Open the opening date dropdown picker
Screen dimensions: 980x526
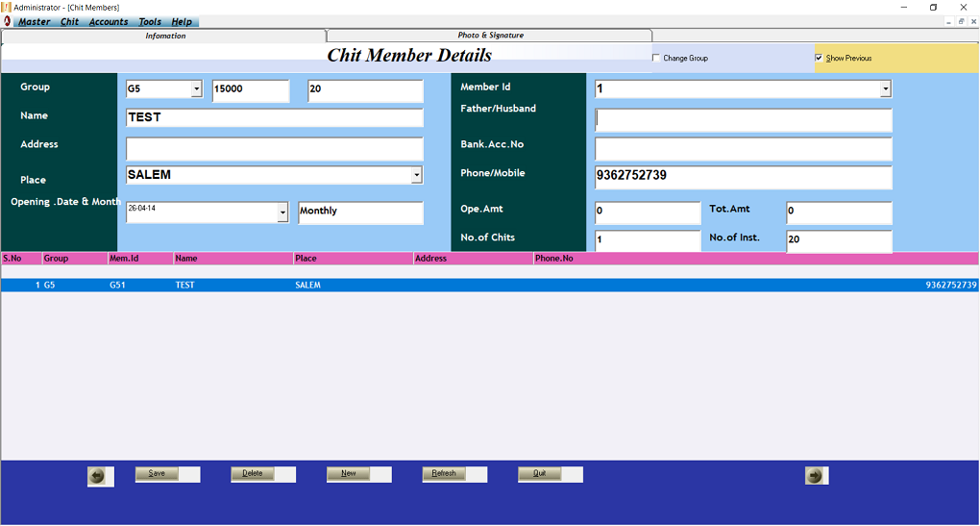pyautogui.click(x=282, y=213)
